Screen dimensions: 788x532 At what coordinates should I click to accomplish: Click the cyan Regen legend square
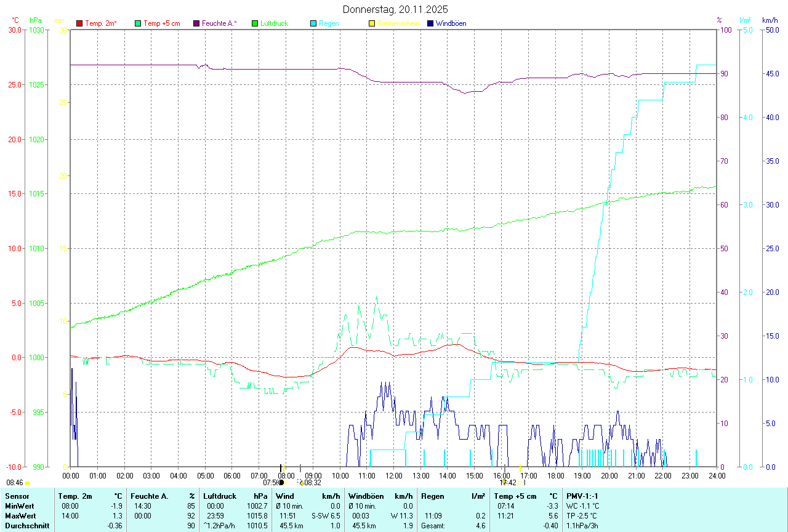click(x=313, y=23)
